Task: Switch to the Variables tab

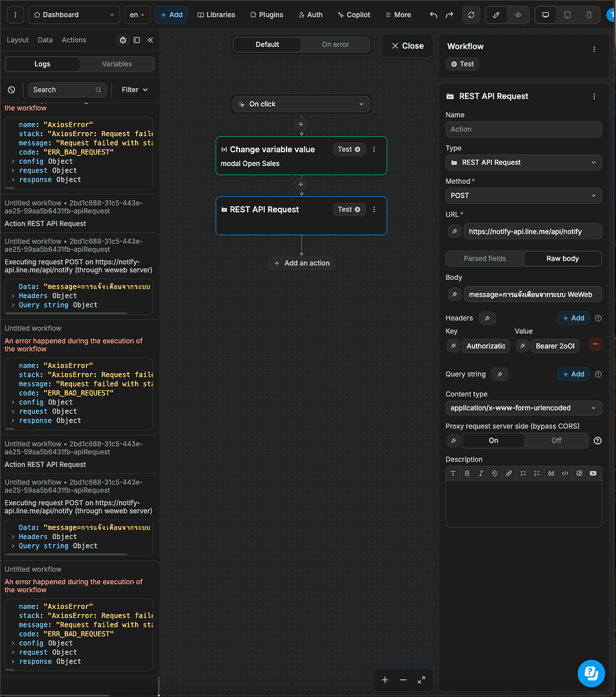Action: point(116,63)
